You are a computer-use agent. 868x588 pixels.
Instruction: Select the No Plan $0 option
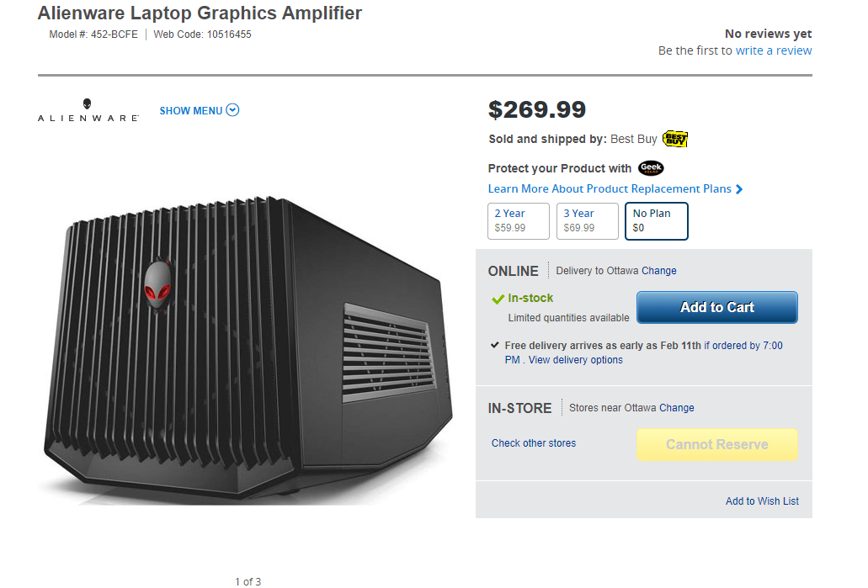(657, 220)
